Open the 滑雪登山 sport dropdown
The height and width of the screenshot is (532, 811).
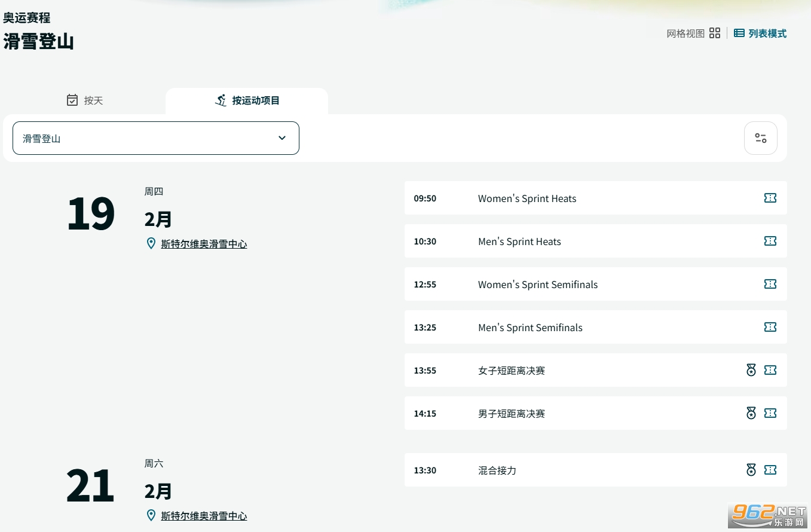tap(155, 138)
